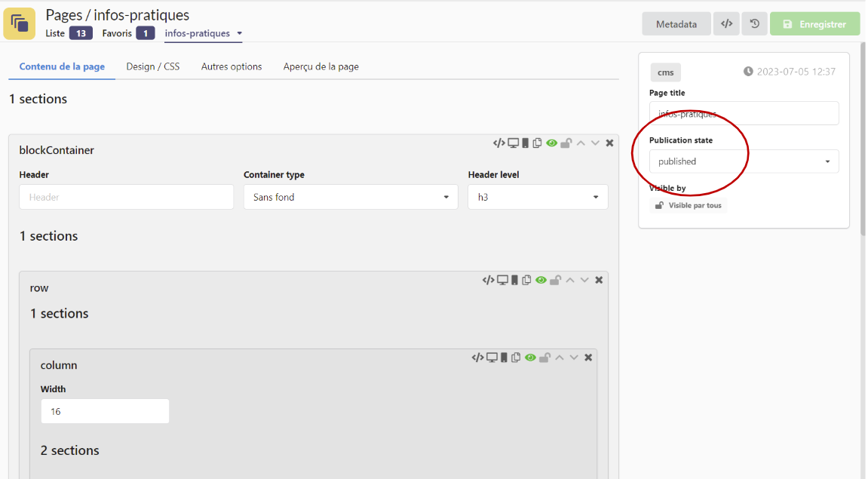Click the Metadata button
This screenshot has width=868, height=479.
(676, 24)
